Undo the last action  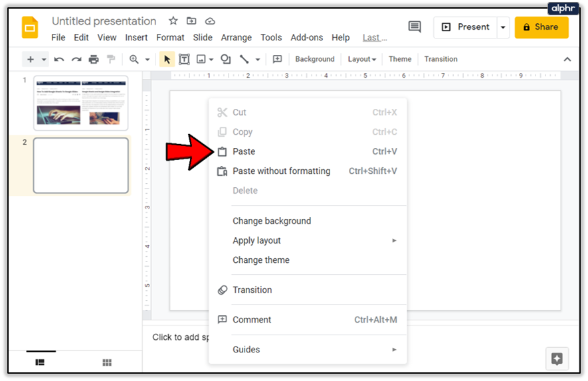(59, 59)
